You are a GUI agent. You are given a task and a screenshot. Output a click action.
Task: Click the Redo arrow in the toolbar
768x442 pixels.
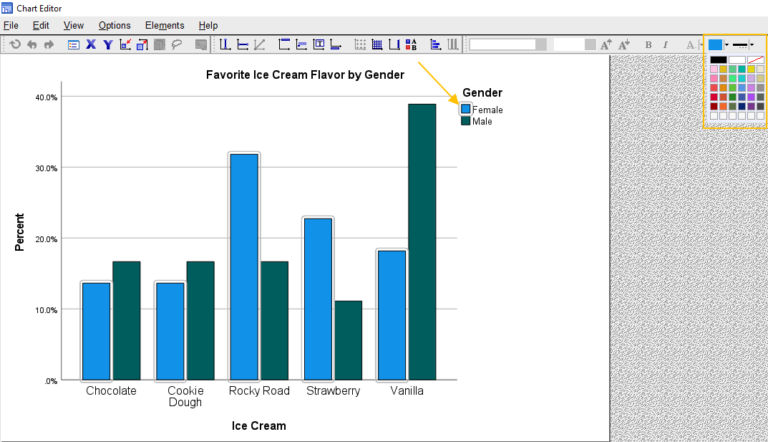[x=48, y=44]
